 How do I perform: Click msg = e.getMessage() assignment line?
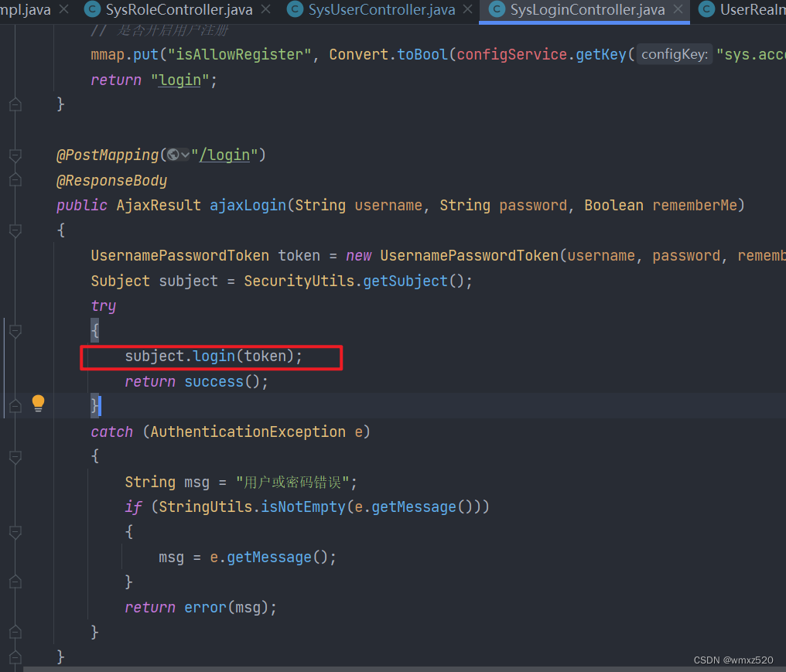coord(247,558)
